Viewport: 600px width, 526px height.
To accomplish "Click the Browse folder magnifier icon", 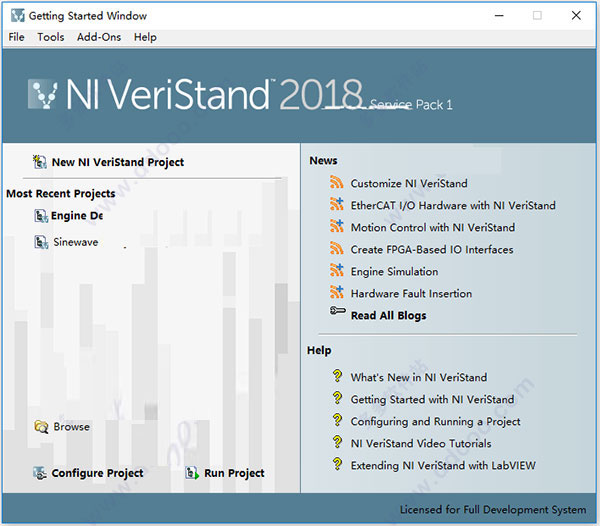I will [41, 427].
